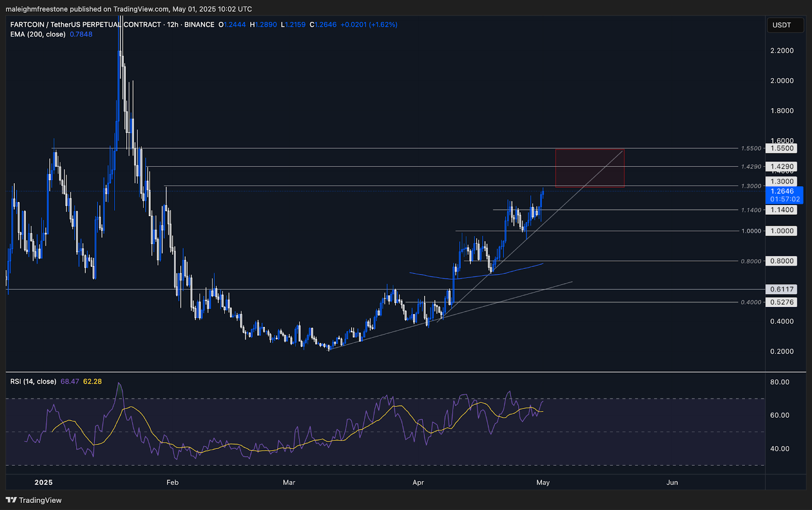Click the 40.00 RSI scale label
The width and height of the screenshot is (812, 510).
pyautogui.click(x=780, y=449)
